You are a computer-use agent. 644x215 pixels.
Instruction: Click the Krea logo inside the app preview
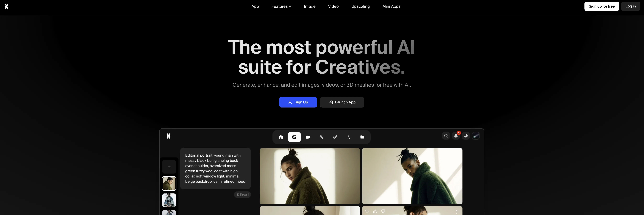[168, 136]
